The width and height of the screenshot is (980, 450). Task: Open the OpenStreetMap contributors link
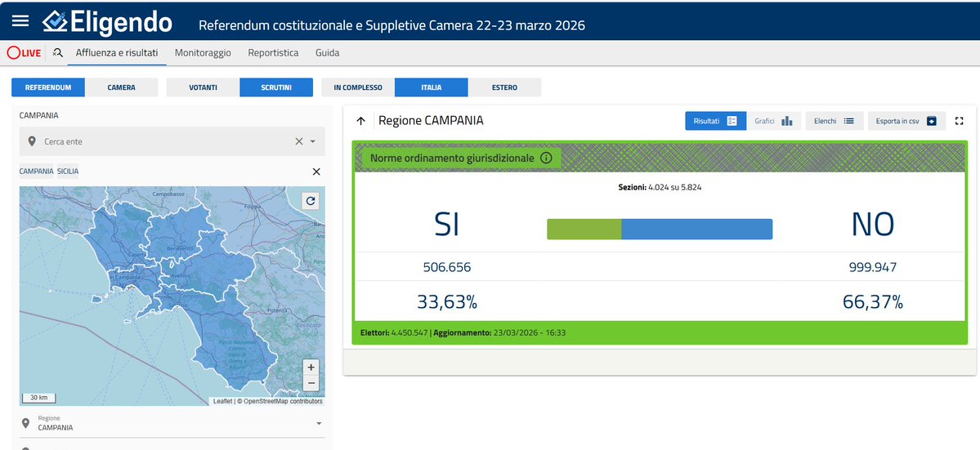pos(283,401)
